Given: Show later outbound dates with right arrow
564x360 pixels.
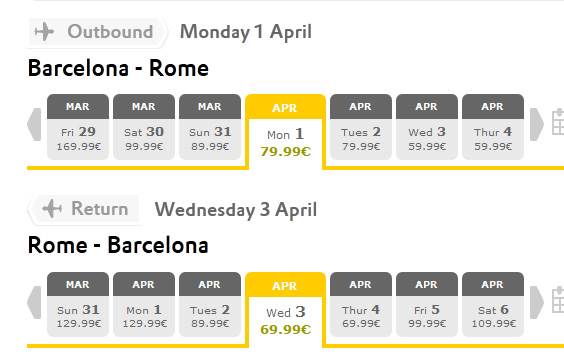Looking at the screenshot, I should [537, 124].
